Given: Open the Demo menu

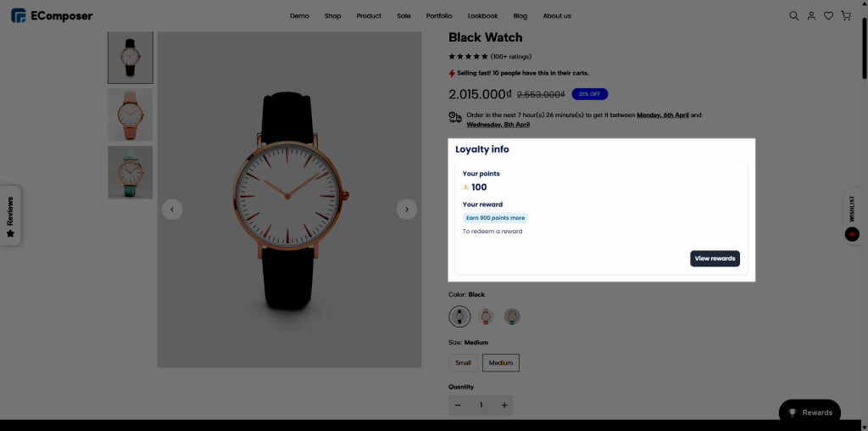Looking at the screenshot, I should pos(299,15).
